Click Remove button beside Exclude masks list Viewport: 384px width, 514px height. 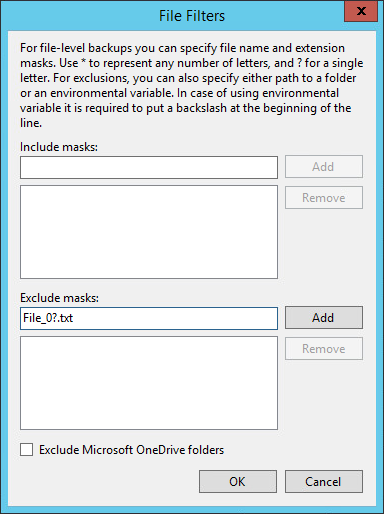click(x=324, y=349)
